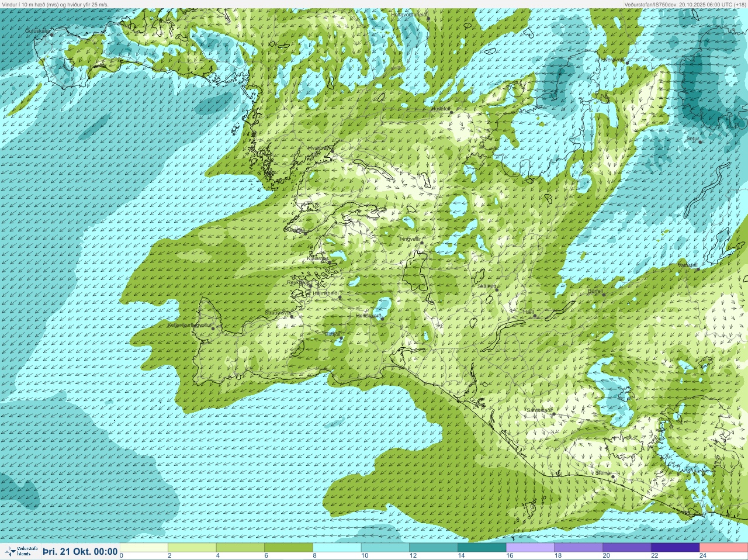The height and width of the screenshot is (560, 748).
Task: Click the Veðurstofa Íslands logo
Action: click(x=20, y=551)
